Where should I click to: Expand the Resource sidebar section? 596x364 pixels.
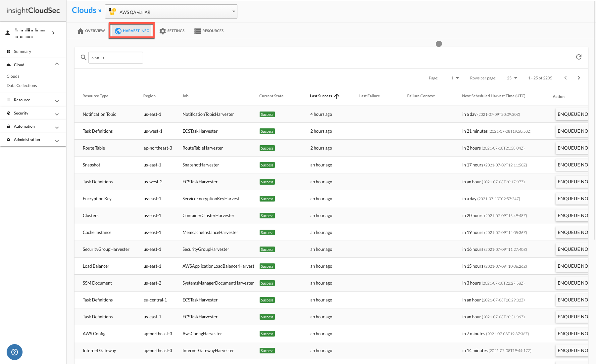57,101
